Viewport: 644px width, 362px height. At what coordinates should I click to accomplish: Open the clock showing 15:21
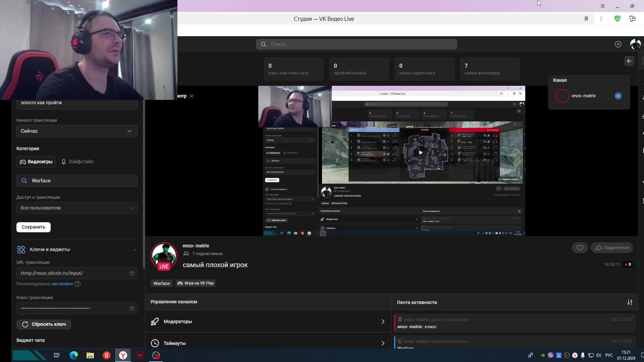[x=626, y=355]
